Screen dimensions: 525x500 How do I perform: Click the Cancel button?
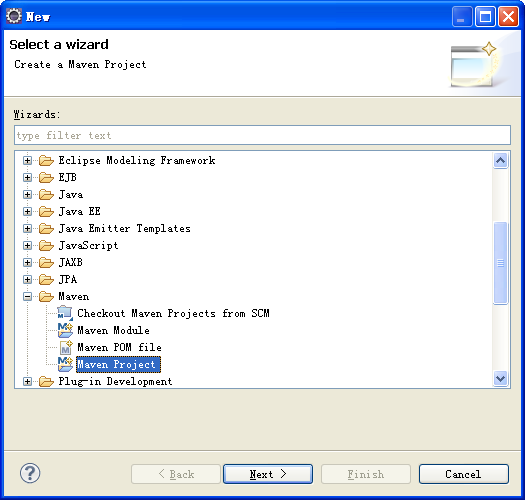coord(464,474)
